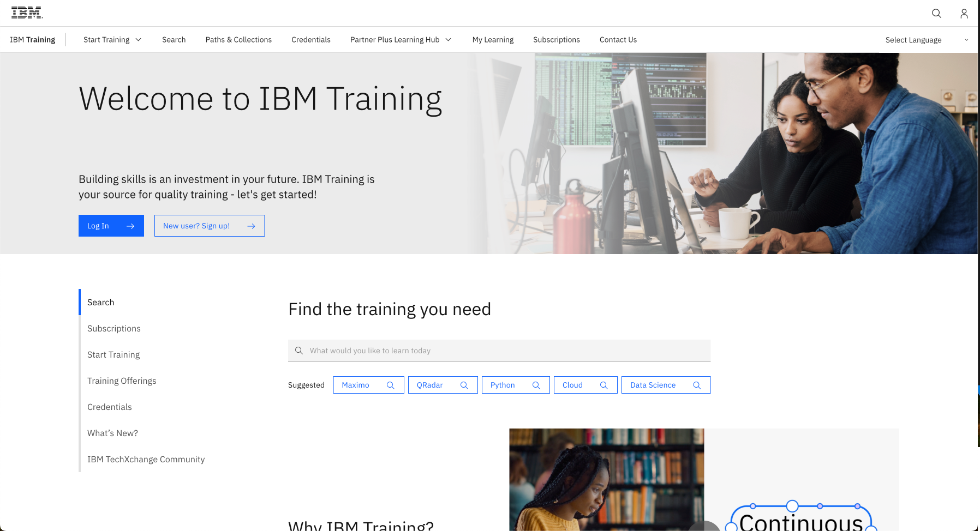Viewport: 980px width, 531px height.
Task: Click the magnifier icon on the Cloud suggestion
Action: pos(603,385)
